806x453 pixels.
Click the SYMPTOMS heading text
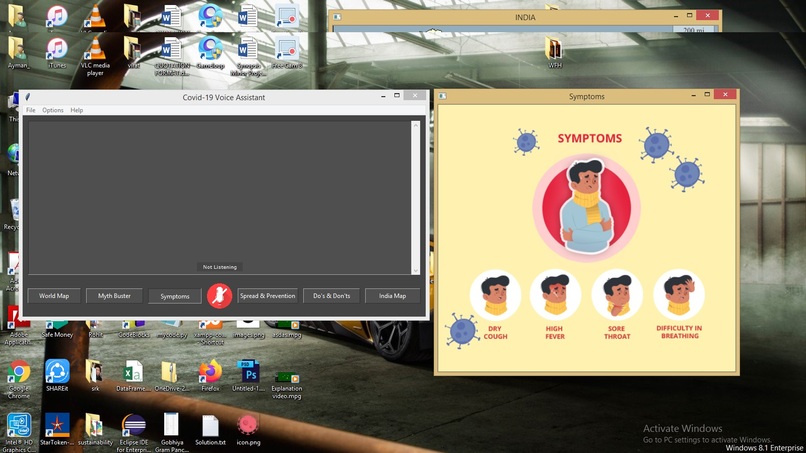click(590, 138)
